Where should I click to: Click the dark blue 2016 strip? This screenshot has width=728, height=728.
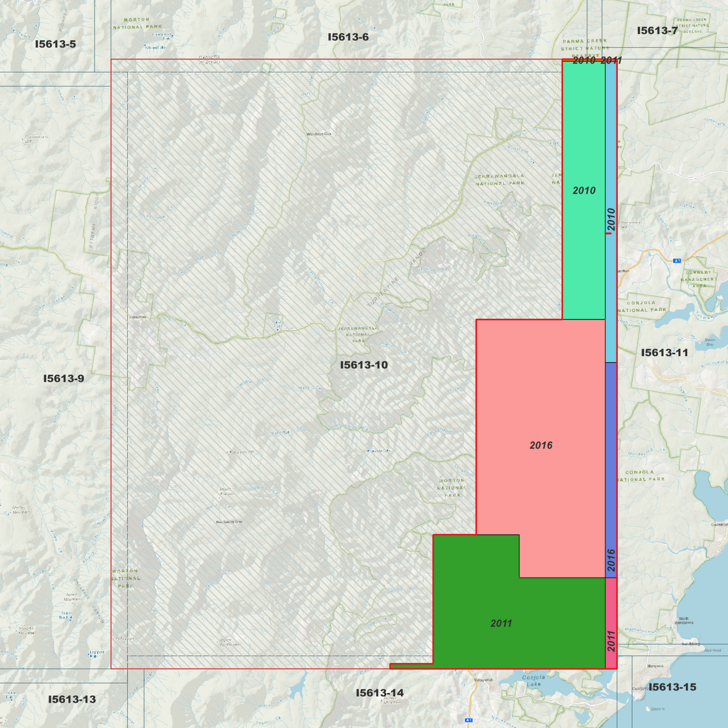tap(611, 470)
